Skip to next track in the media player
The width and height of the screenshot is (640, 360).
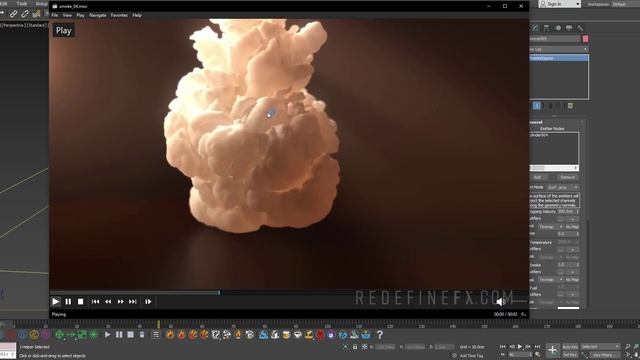(133, 302)
